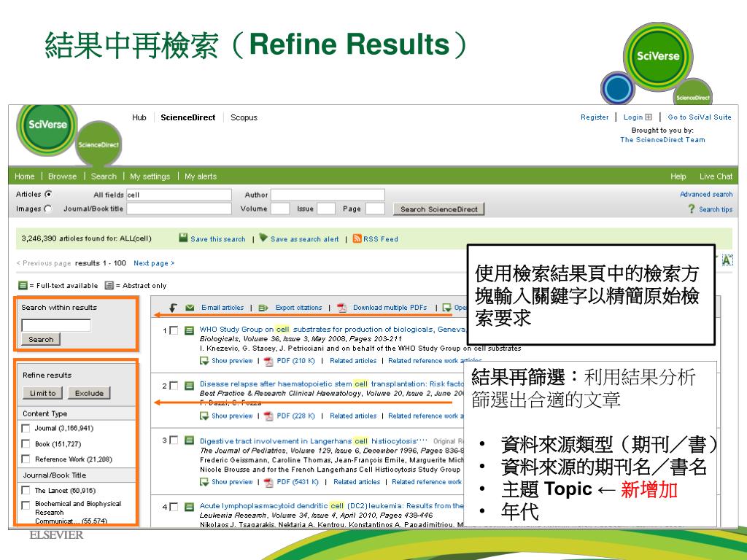Click the Download multiple PDFs icon
The image size is (747, 560).
click(x=341, y=308)
